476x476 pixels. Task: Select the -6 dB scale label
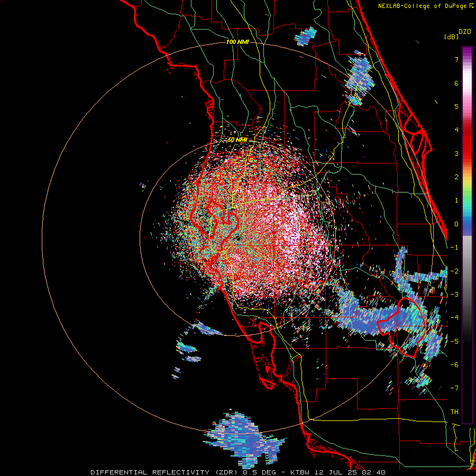coord(454,364)
